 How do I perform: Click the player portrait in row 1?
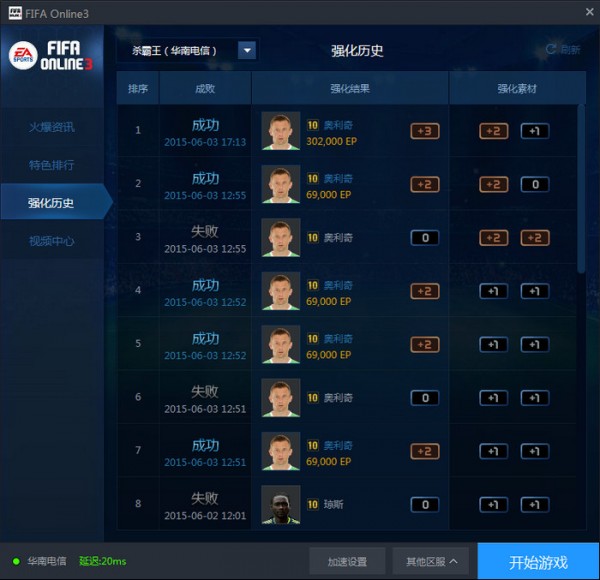pyautogui.click(x=281, y=131)
